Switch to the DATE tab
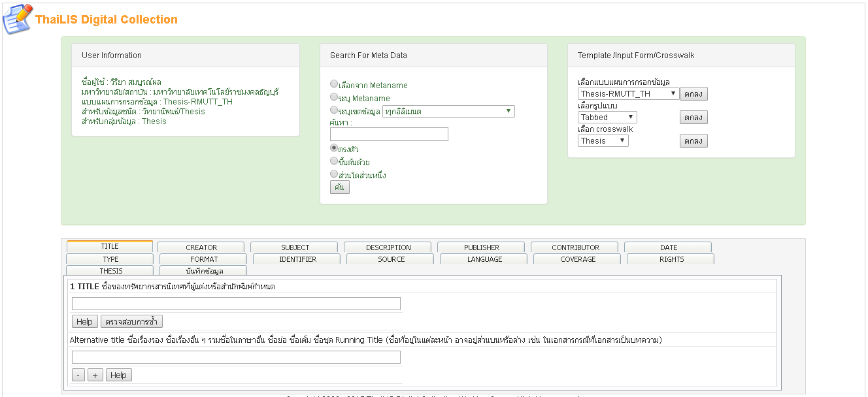868x397 pixels. tap(668, 247)
